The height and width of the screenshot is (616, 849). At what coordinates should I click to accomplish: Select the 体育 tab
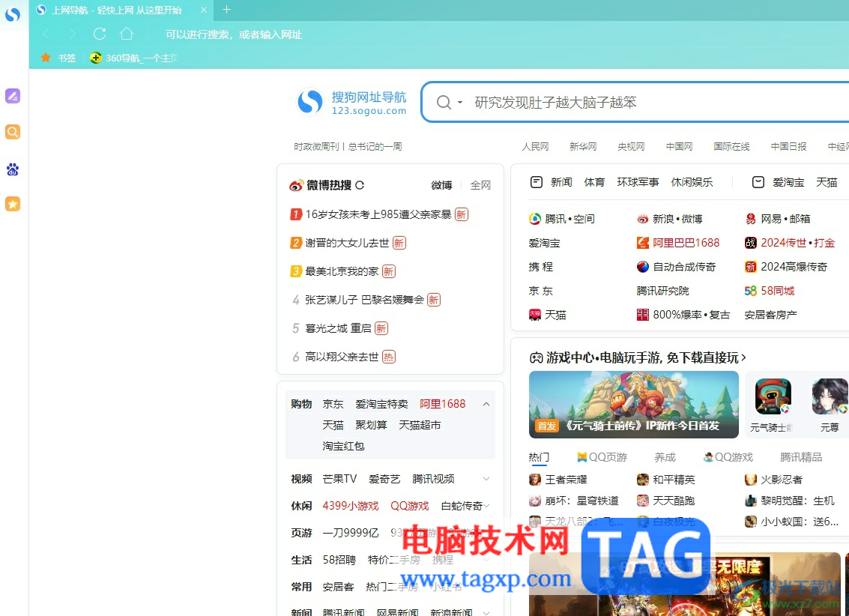tap(594, 182)
